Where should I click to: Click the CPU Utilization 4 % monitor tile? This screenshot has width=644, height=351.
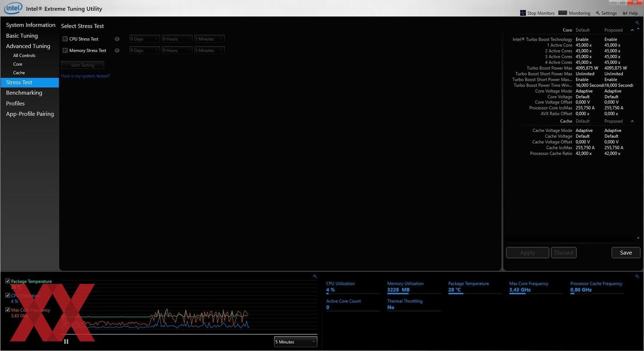353,287
